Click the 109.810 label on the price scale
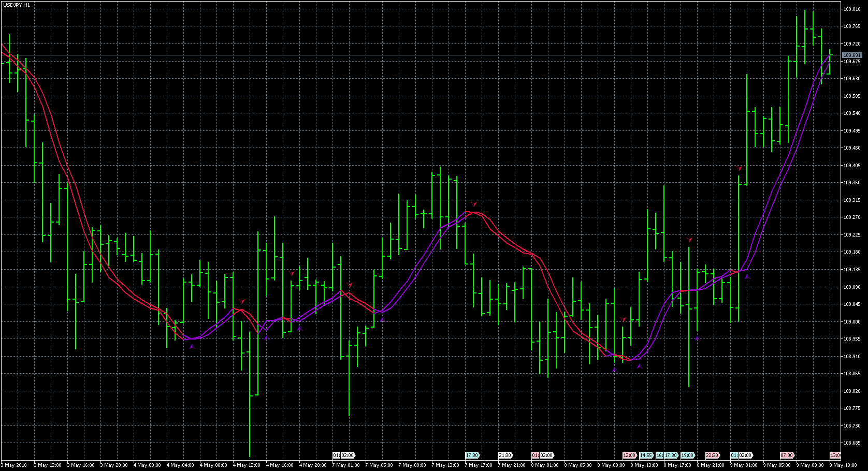868x471 pixels. point(852,9)
